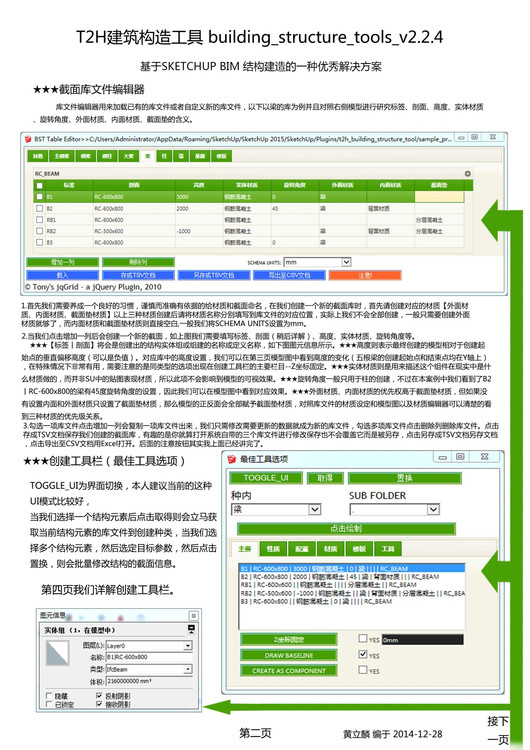Viewport: 530px width, 750px height.
Task: Click the blue 载入 button
Action: pyautogui.click(x=63, y=275)
